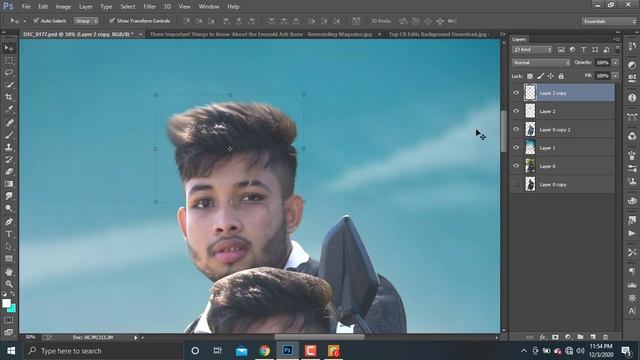The height and width of the screenshot is (360, 640).
Task: Create new group folder icon
Action: [580, 337]
